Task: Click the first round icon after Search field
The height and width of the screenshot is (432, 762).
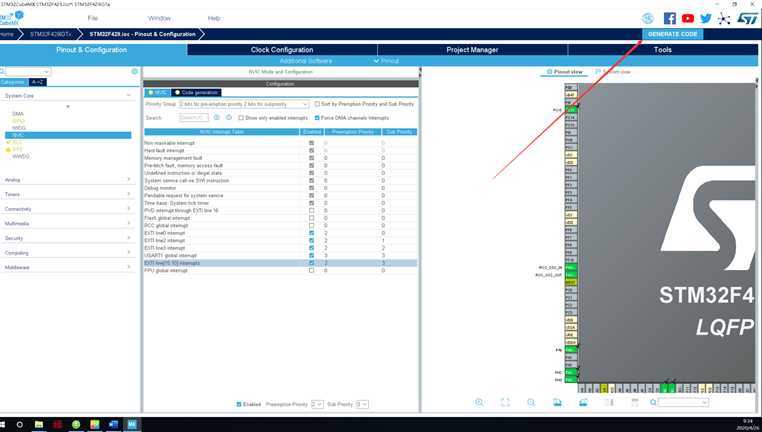Action: [217, 118]
